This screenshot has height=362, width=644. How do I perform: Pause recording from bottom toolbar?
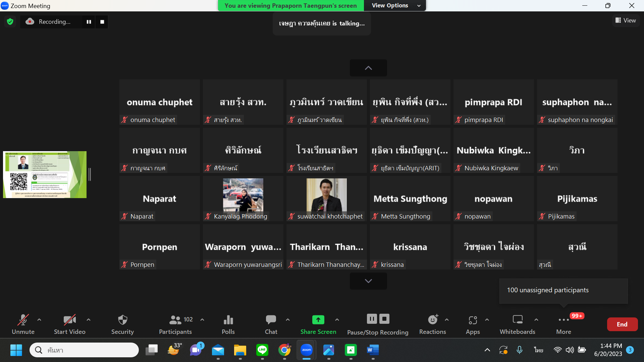(x=372, y=319)
